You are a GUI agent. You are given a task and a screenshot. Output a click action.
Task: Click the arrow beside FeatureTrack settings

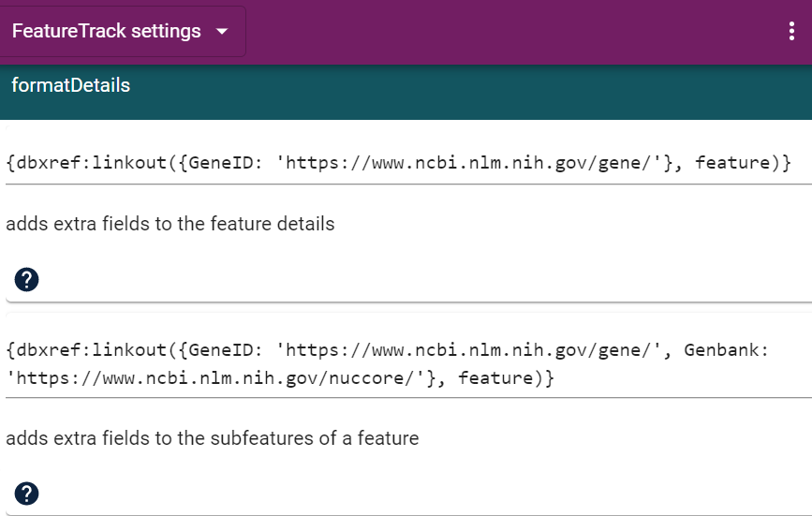[x=222, y=32]
